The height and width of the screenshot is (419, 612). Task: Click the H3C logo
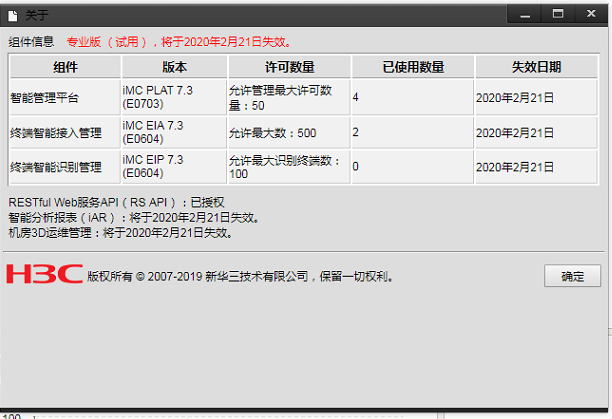44,274
